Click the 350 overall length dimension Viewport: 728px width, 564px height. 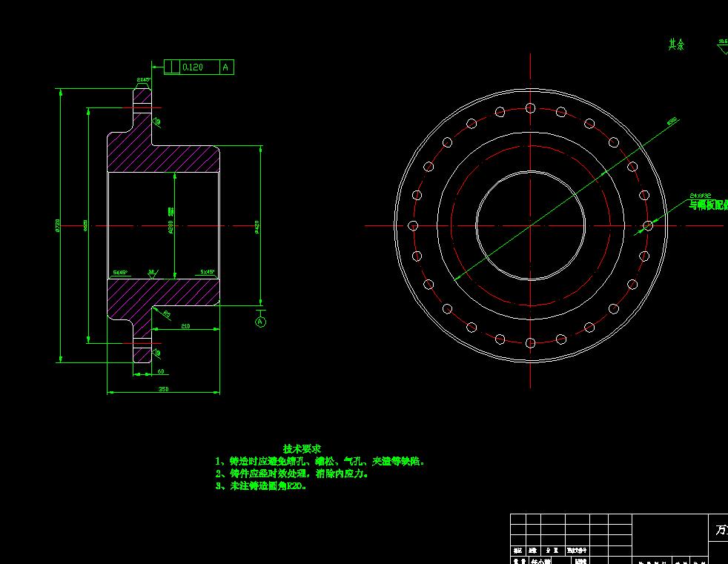163,389
